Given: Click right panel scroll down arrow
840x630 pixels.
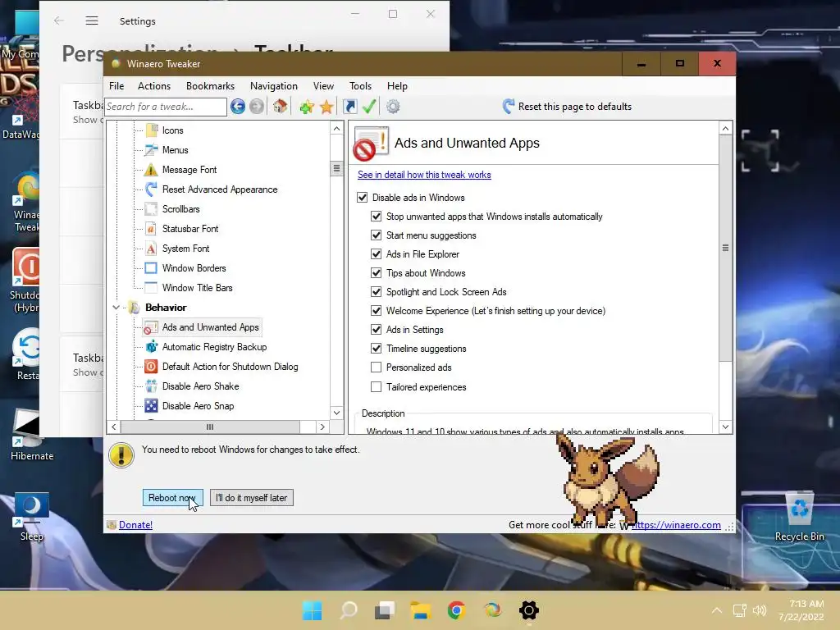Looking at the screenshot, I should [x=725, y=427].
